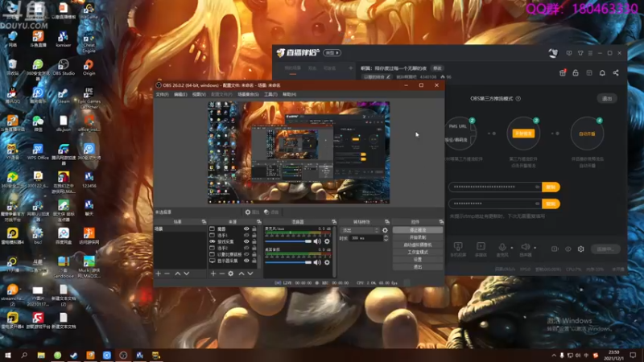Move selected source up in OBS
This screenshot has width=644, height=362.
[x=242, y=274]
